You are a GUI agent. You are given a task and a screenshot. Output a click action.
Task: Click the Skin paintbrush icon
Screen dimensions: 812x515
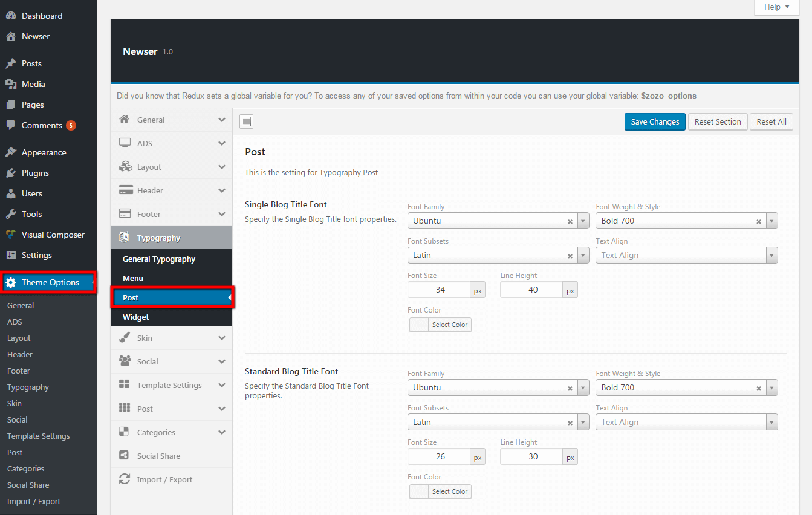[125, 338]
